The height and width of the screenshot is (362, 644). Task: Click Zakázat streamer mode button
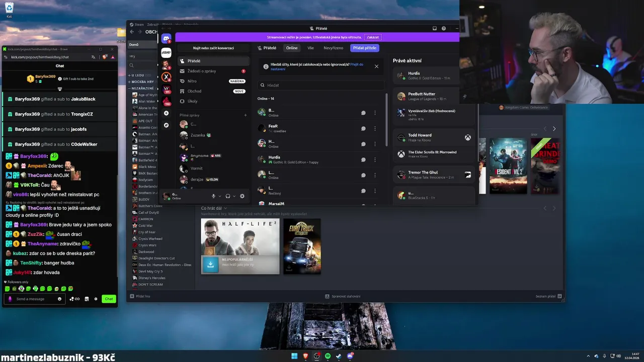pos(373,37)
